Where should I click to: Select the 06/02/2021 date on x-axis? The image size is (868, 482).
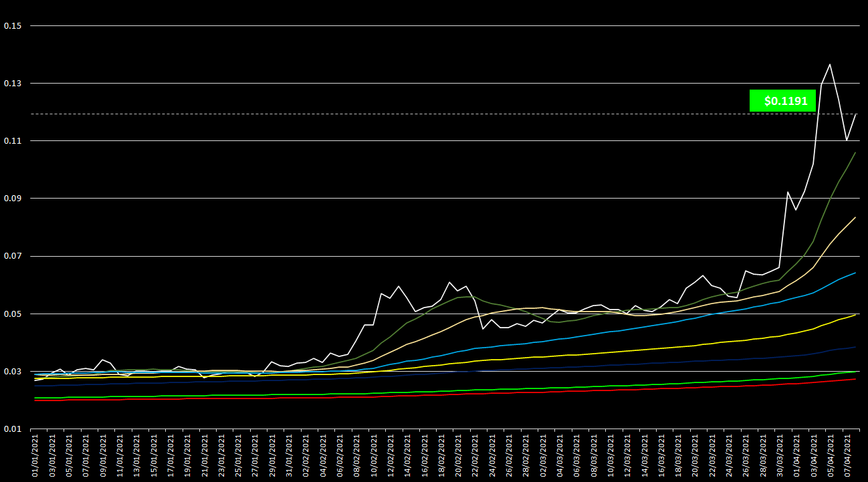tap(340, 456)
